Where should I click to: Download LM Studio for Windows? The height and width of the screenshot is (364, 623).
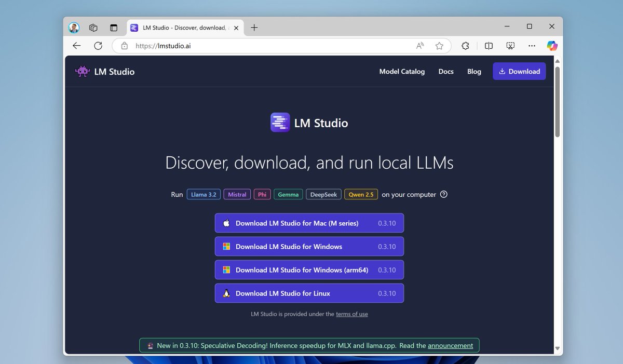pyautogui.click(x=309, y=247)
